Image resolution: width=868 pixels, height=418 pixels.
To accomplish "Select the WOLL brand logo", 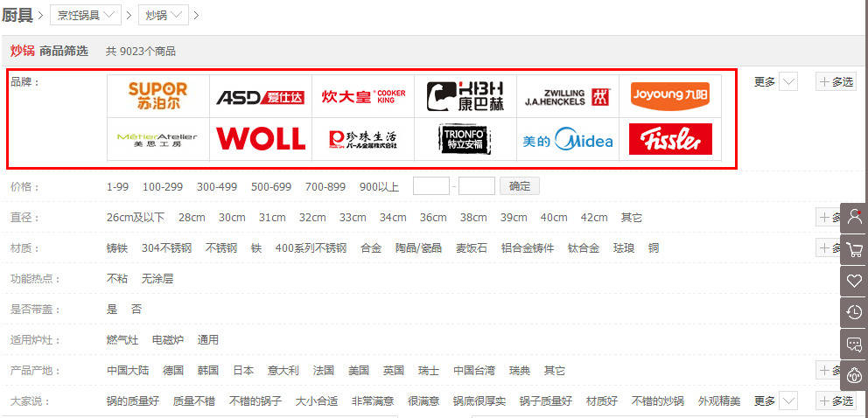I will [x=261, y=139].
